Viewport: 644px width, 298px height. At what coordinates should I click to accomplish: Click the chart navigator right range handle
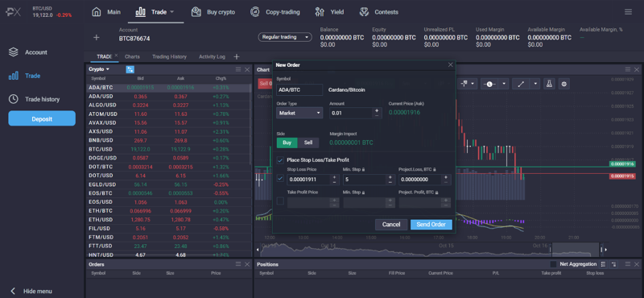601,249
